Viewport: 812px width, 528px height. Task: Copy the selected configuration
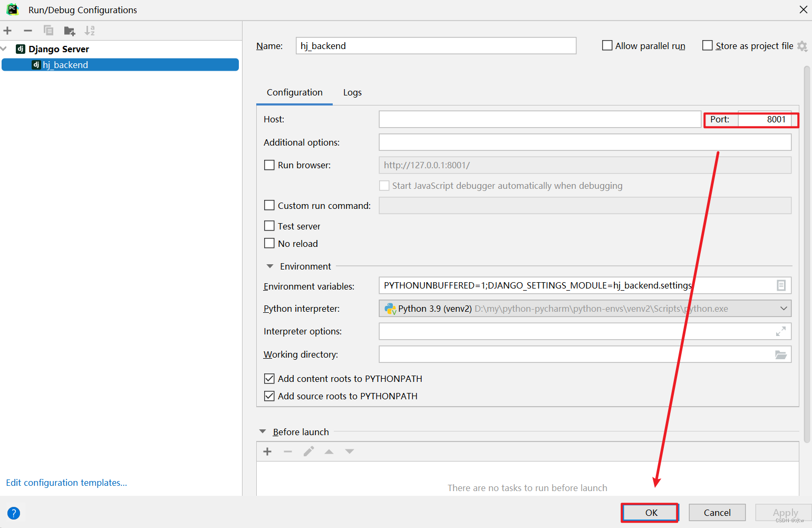49,31
